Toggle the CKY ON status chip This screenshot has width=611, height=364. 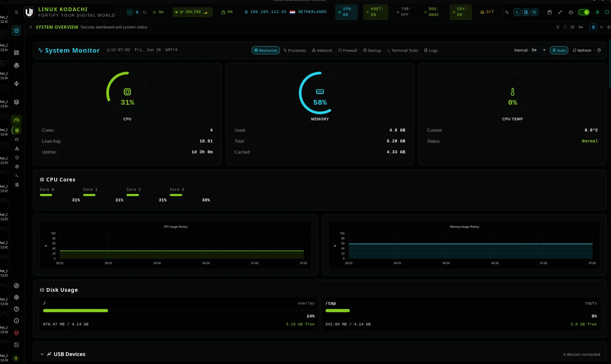(x=461, y=12)
